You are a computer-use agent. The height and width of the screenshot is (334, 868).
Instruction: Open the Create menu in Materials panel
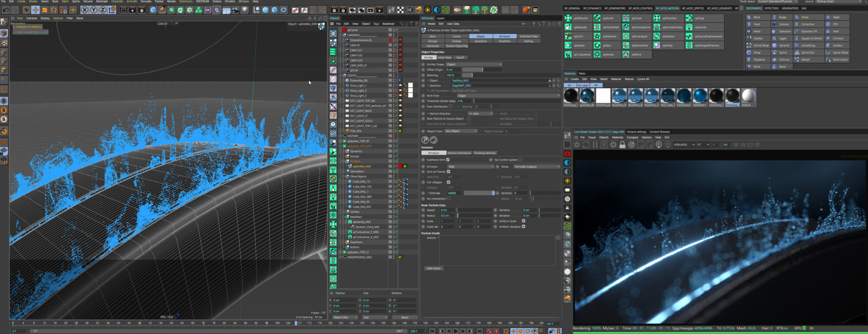(575, 79)
